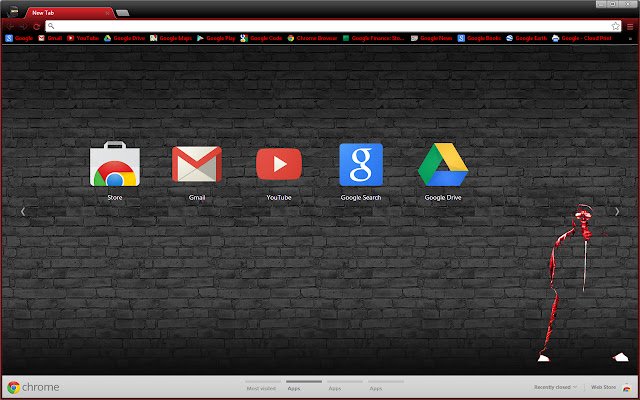Screen dimensions: 640x400
Task: Open the Google Finance bookmark
Action: point(373,38)
